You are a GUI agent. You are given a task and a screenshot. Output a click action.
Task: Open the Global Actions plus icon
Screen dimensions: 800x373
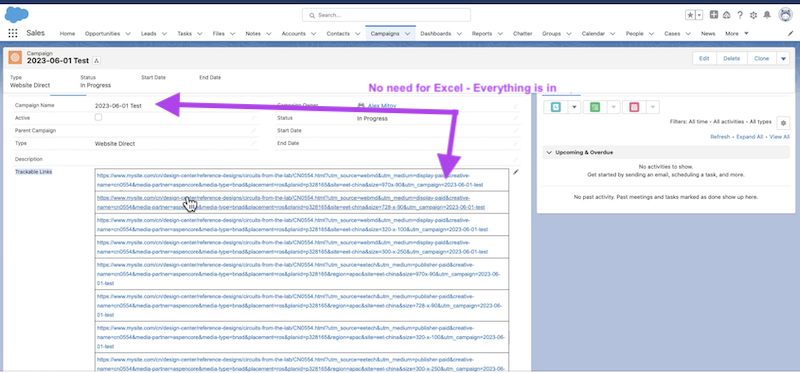[714, 15]
